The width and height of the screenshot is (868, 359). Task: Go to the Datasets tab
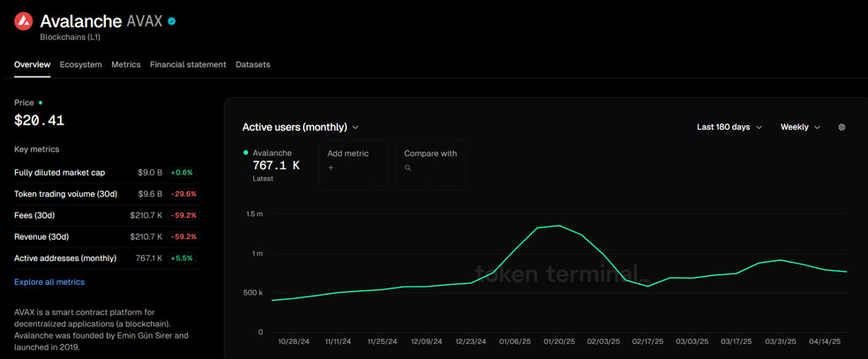(x=253, y=64)
